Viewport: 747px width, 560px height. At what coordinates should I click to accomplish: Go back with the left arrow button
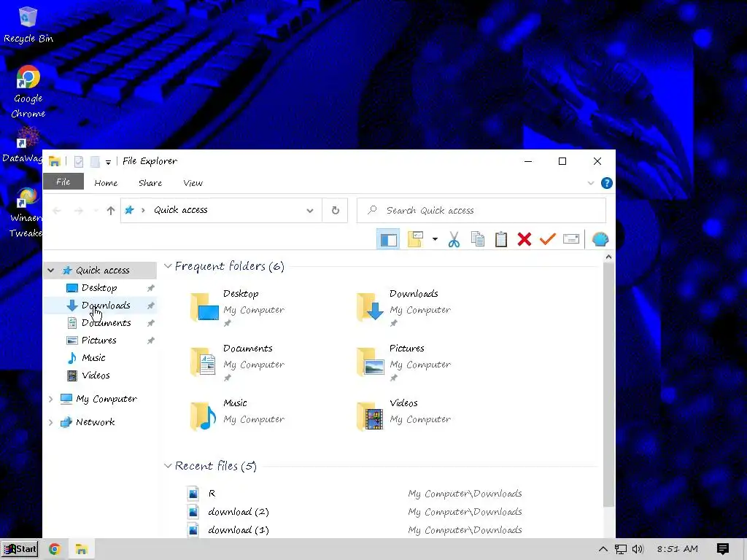click(x=57, y=211)
